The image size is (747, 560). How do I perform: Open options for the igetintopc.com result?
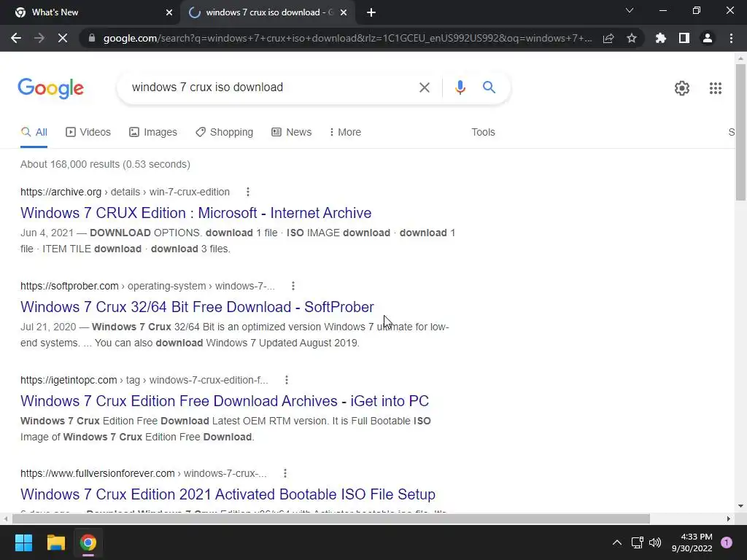click(x=286, y=380)
